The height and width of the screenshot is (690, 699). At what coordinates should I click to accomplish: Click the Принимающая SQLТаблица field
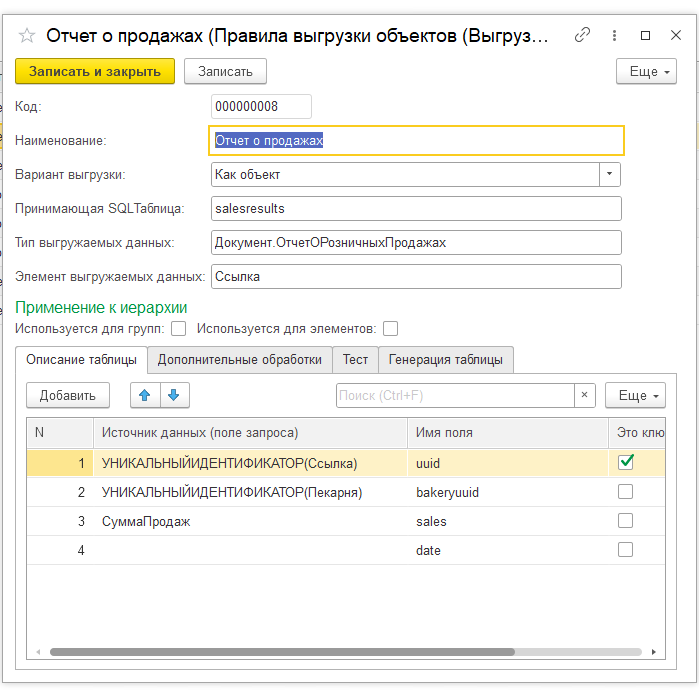(x=416, y=209)
